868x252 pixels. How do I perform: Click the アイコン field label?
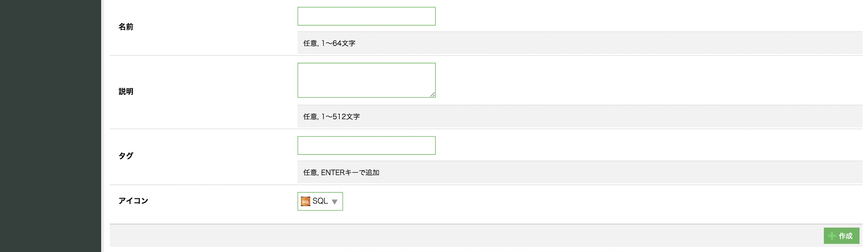tap(133, 201)
